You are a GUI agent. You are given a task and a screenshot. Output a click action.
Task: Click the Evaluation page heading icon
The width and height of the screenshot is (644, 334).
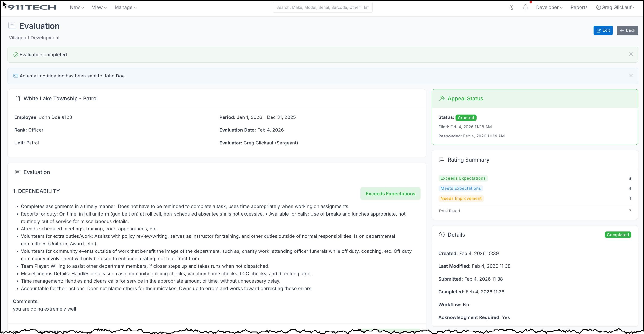tap(12, 26)
